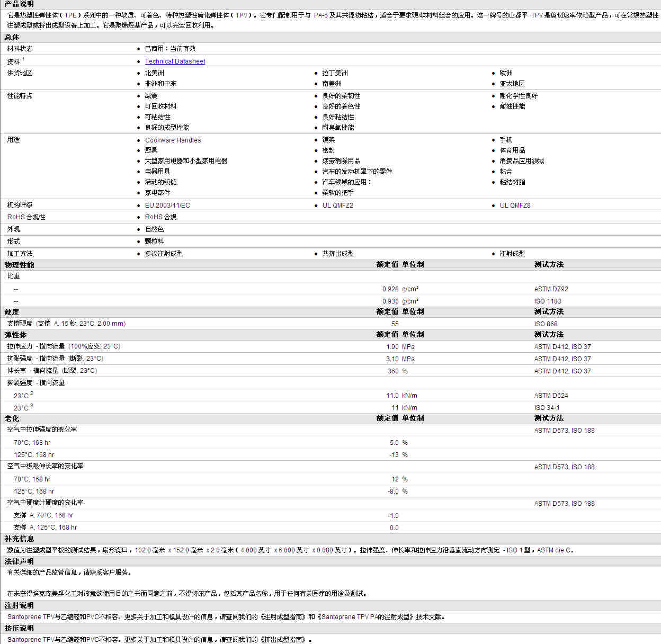The width and height of the screenshot is (661, 644).
Task: Click the 挤压说明 section header
Action: [x=19, y=628]
